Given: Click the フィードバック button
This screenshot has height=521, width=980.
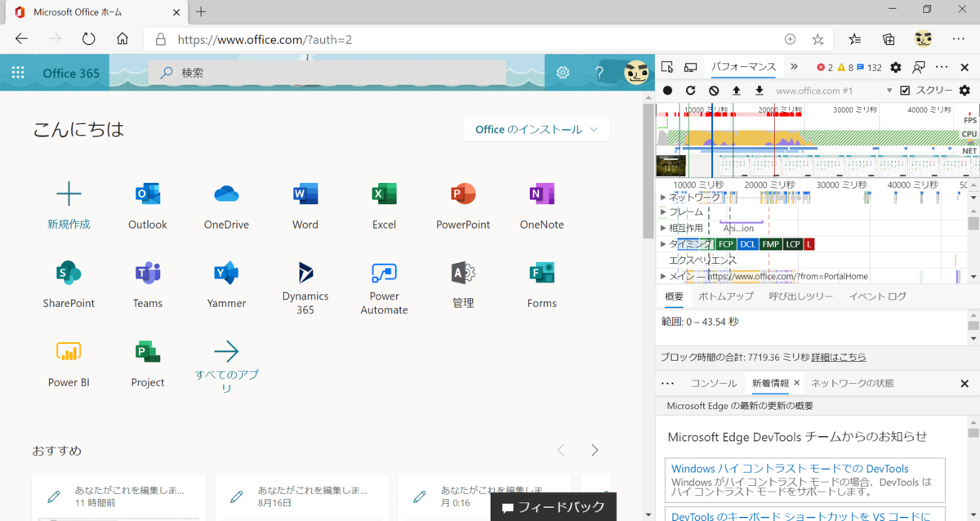Looking at the screenshot, I should pos(553,507).
